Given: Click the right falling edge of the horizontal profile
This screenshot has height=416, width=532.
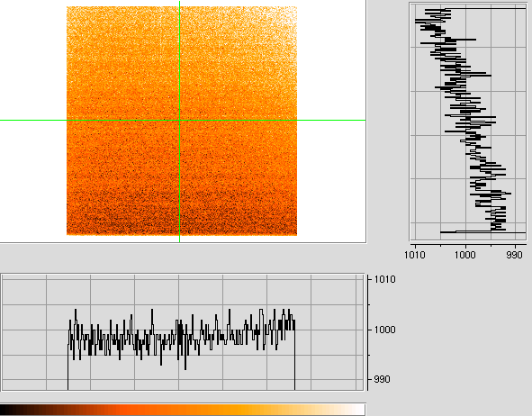Looking at the screenshot, I should (x=294, y=357).
